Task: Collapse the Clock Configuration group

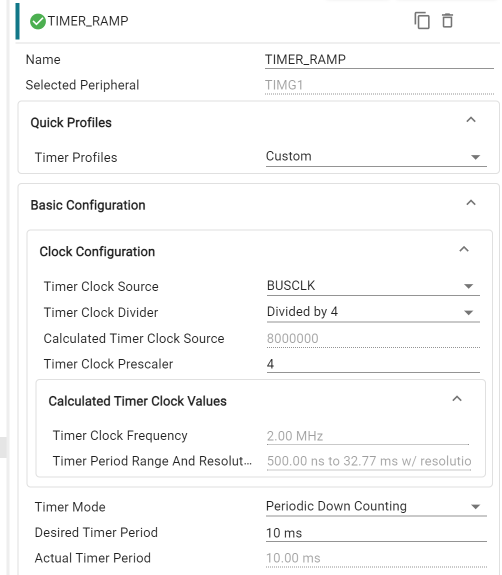Action: (464, 249)
